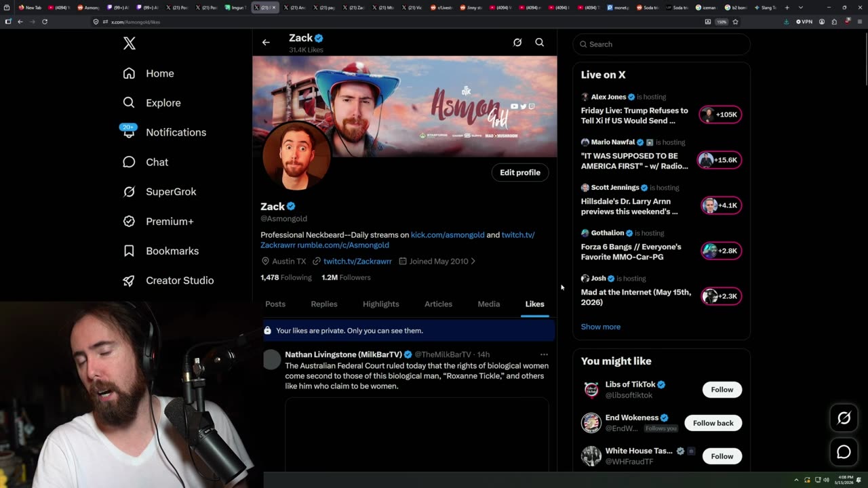Click the Grok icon in profile header
Screen dimensions: 868x488
(x=517, y=43)
